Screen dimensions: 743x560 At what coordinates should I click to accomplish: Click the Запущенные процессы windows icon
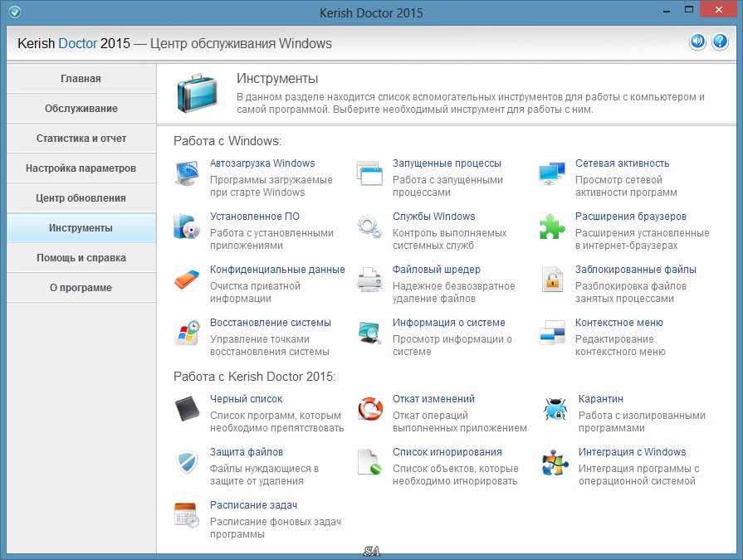(x=369, y=173)
